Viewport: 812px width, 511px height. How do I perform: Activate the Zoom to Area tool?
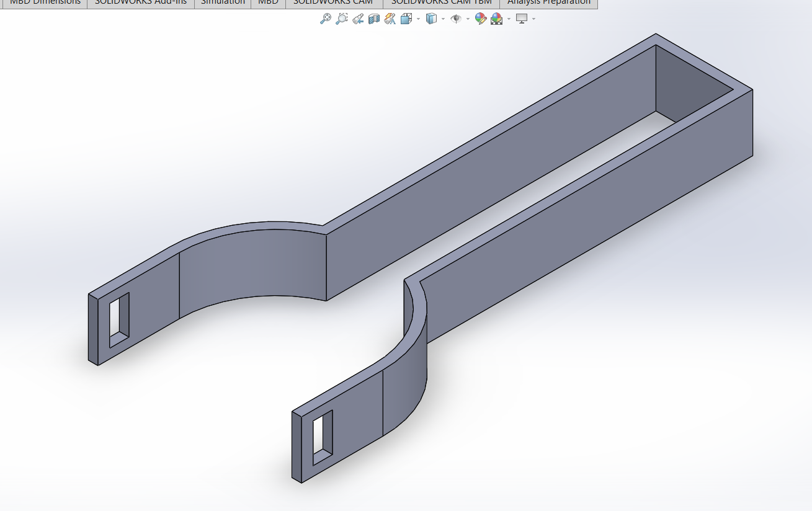pos(341,19)
